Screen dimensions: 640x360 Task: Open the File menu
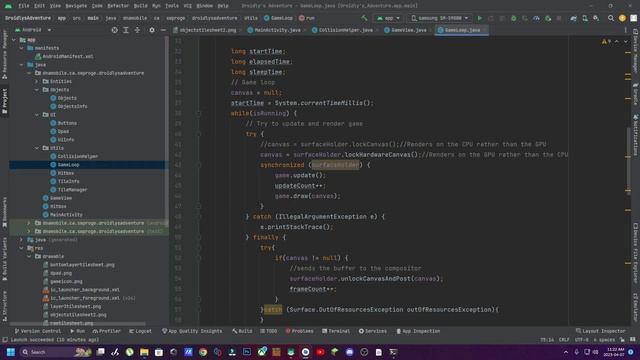pos(24,6)
